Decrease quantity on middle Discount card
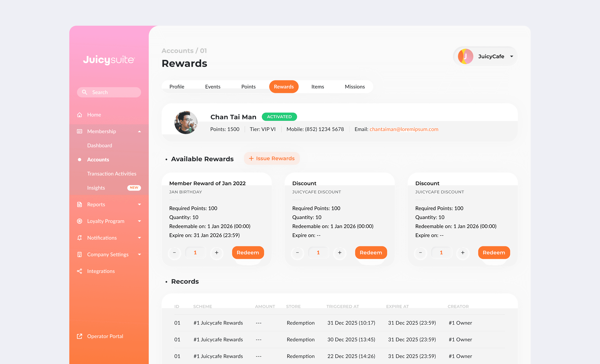Viewport: 600px width, 364px height. pyautogui.click(x=297, y=252)
